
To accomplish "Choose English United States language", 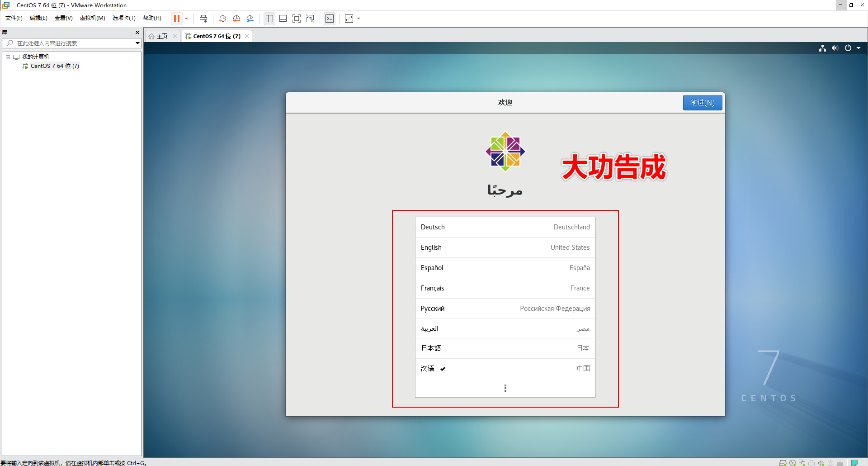I will 505,247.
